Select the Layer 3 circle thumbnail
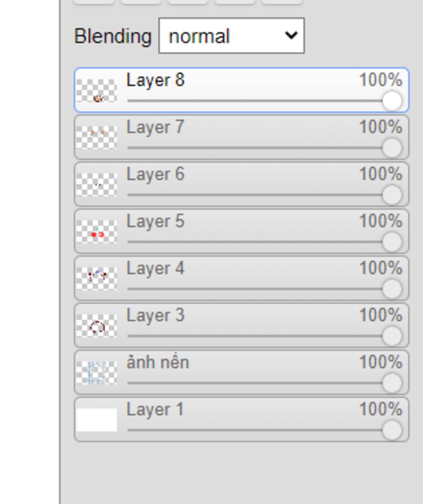The height and width of the screenshot is (504, 423). 97,326
